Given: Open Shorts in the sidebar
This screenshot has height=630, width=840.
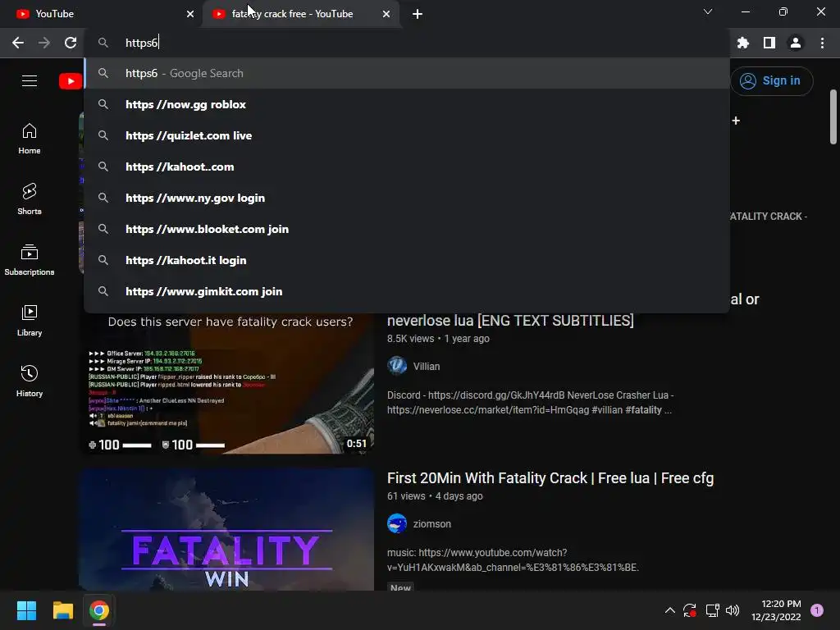Looking at the screenshot, I should 30,199.
